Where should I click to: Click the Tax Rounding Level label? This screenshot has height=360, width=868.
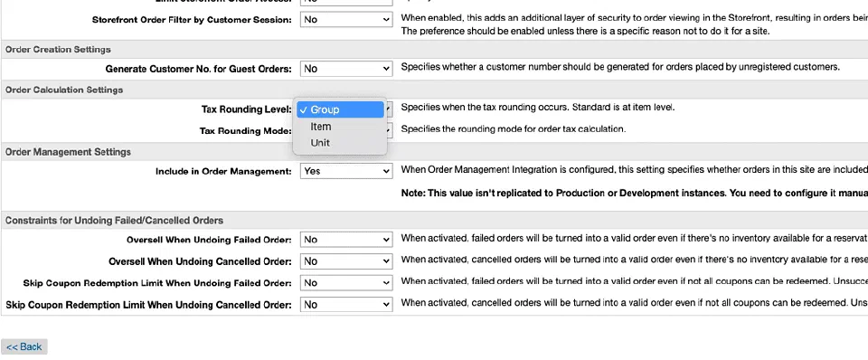tap(246, 109)
